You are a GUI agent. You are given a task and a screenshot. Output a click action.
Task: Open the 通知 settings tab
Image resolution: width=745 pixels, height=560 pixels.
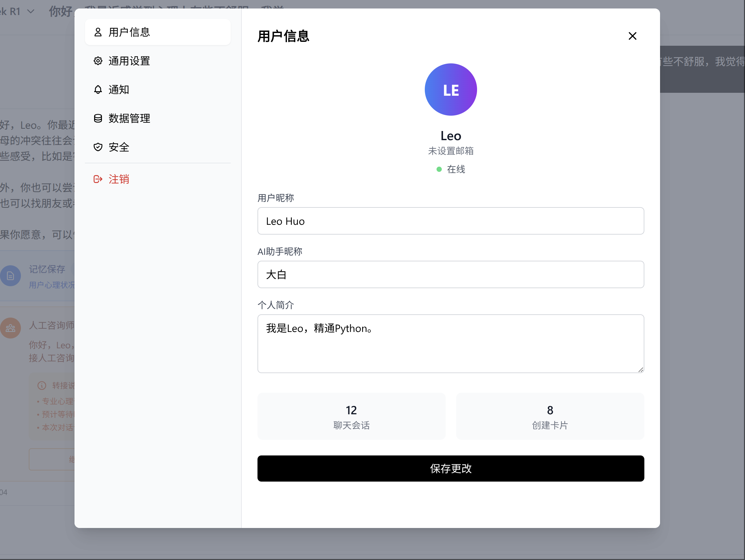(x=119, y=90)
